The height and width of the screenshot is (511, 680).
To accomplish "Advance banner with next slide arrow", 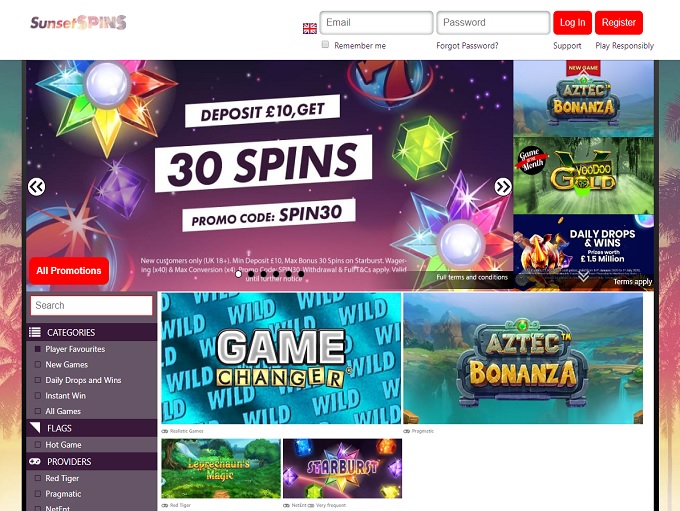I will (503, 187).
